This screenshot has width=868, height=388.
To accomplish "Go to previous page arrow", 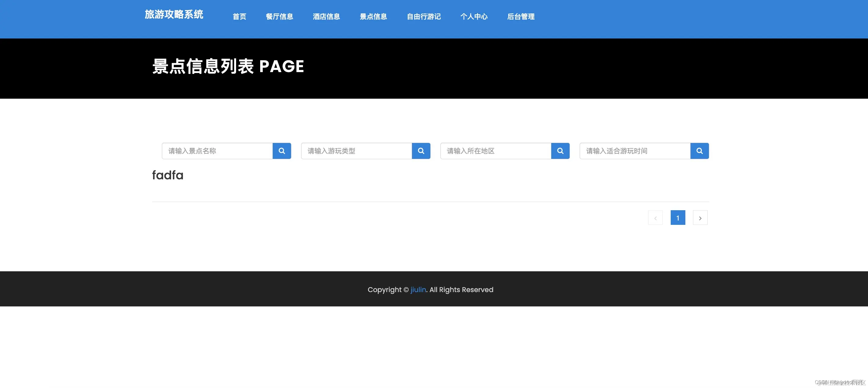I will click(655, 218).
